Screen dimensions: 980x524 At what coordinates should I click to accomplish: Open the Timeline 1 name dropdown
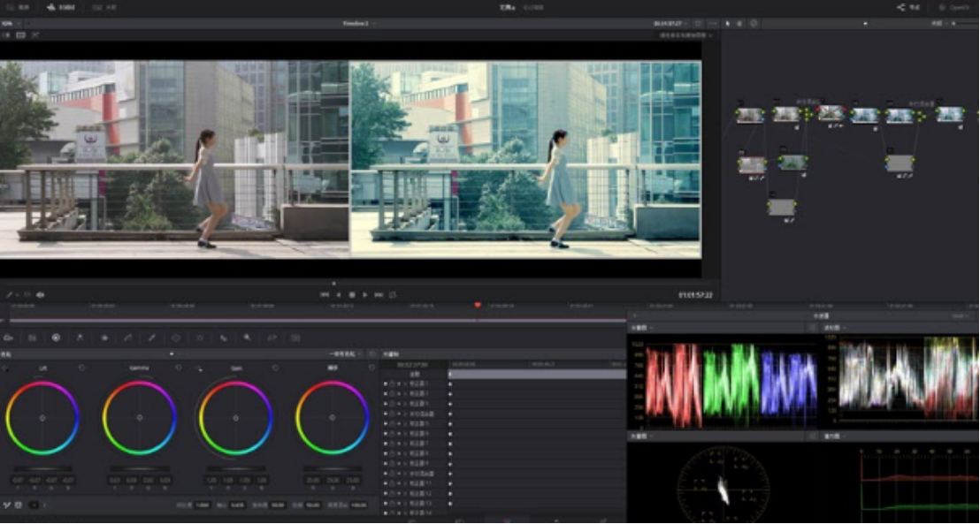click(358, 23)
